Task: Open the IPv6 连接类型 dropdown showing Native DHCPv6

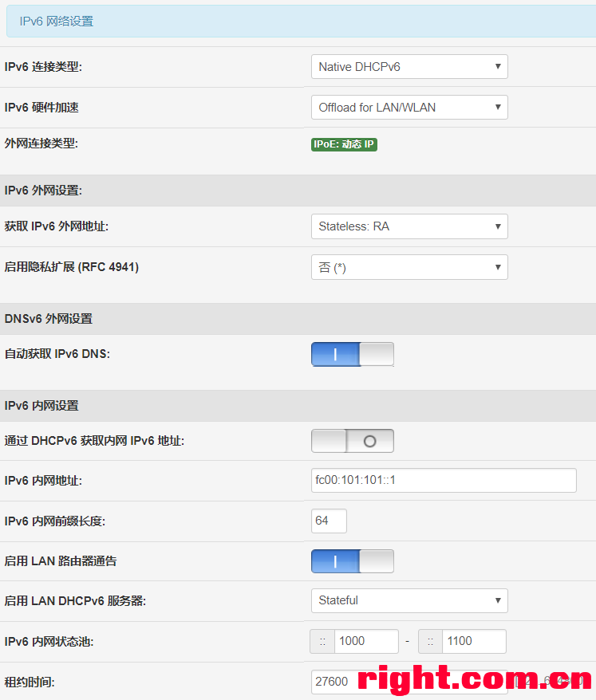Action: click(x=409, y=66)
